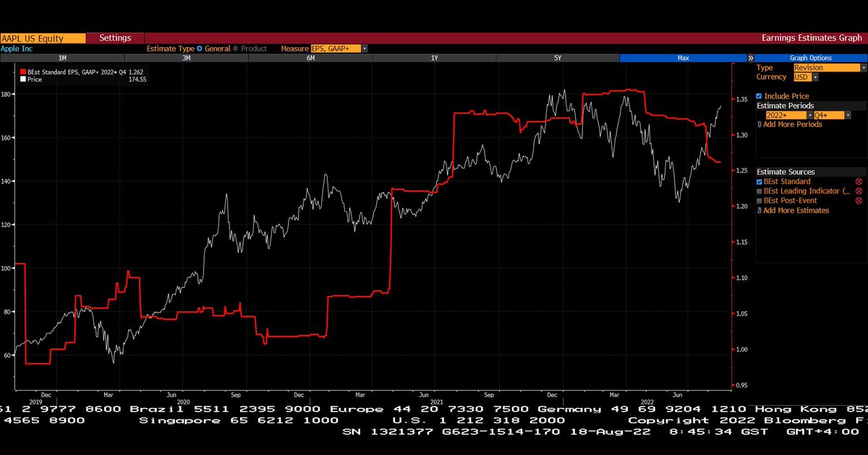
Task: Remove the BEst Standard estimate source
Action: point(859,182)
